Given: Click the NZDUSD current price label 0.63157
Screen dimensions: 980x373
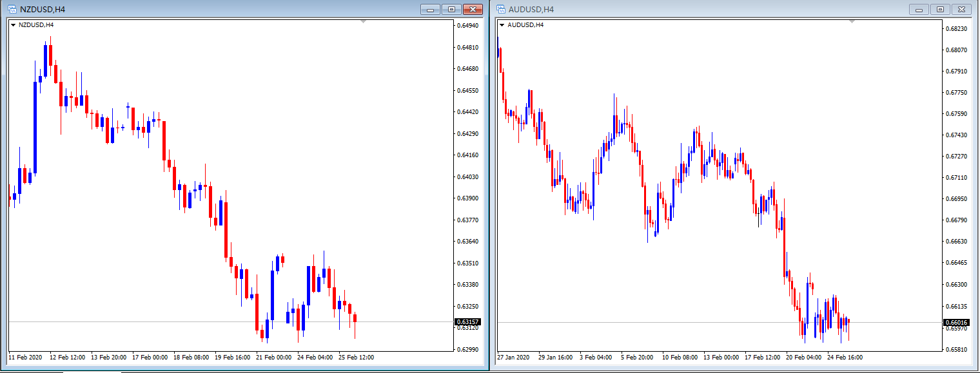Looking at the screenshot, I should pyautogui.click(x=467, y=321).
